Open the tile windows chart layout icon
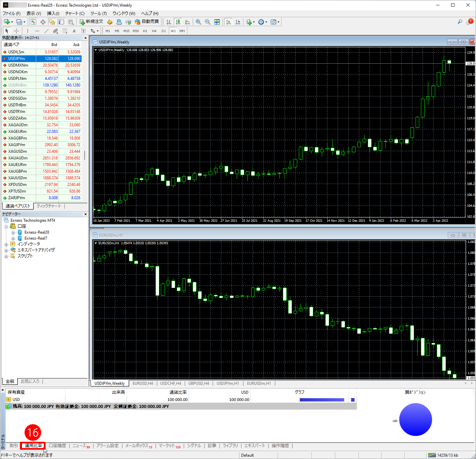 click(x=217, y=22)
